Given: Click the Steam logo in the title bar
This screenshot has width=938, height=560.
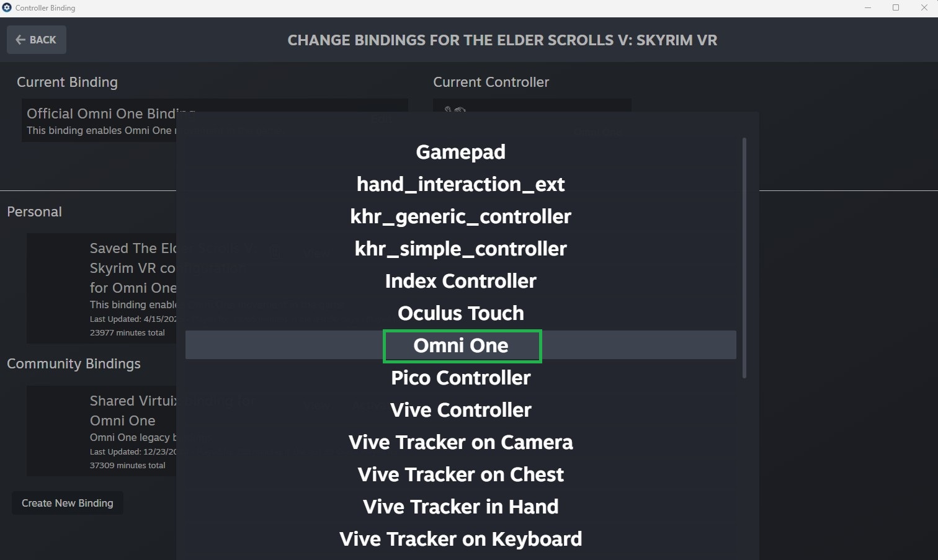Looking at the screenshot, I should [8, 8].
